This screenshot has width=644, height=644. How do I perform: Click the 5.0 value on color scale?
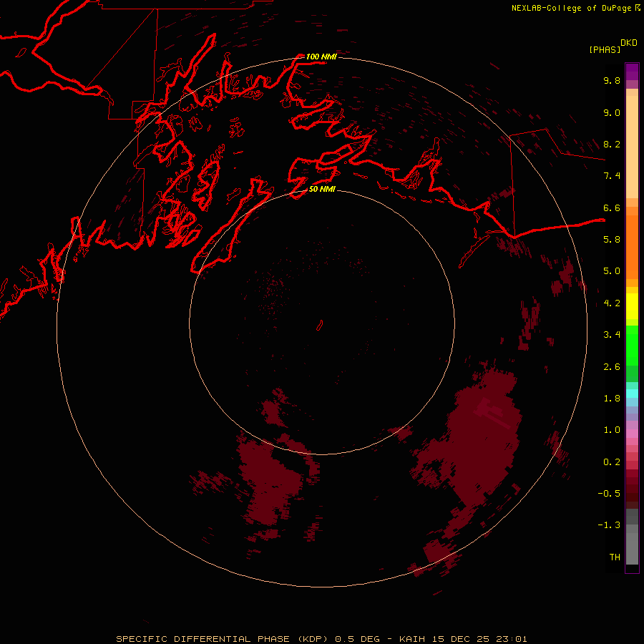coord(612,271)
